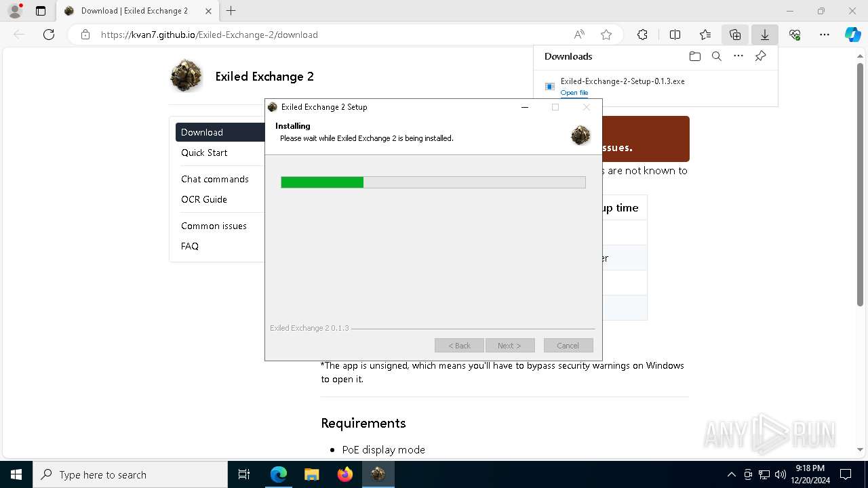Open FAQ page in sidebar
This screenshot has width=868, height=488.
click(x=190, y=246)
